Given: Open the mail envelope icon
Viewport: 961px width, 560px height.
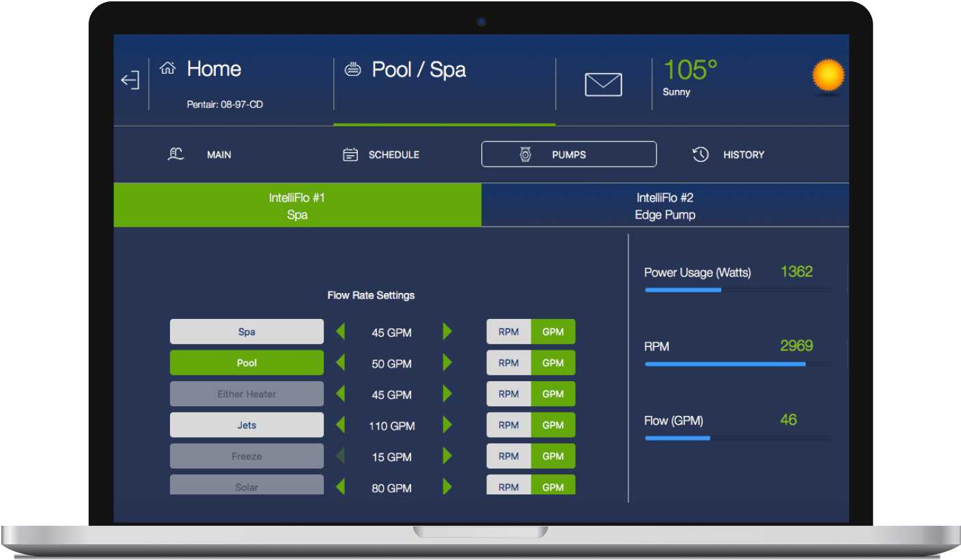Looking at the screenshot, I should coord(603,85).
